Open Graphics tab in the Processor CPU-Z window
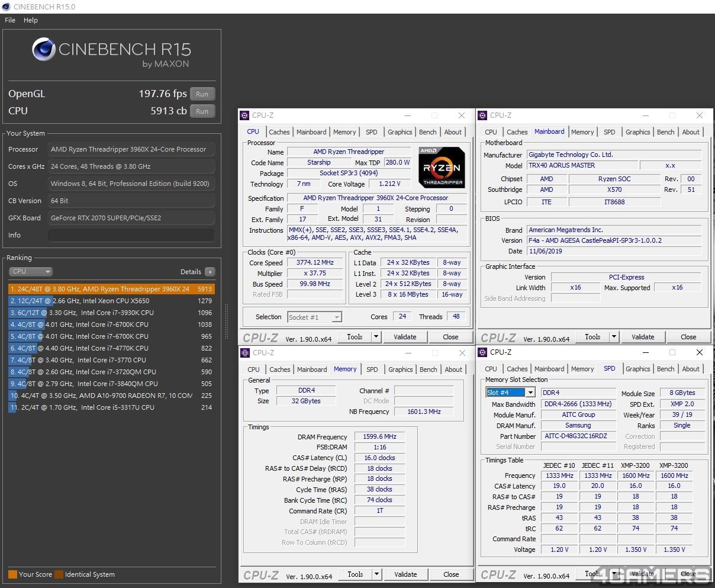715x588 pixels. [x=400, y=132]
